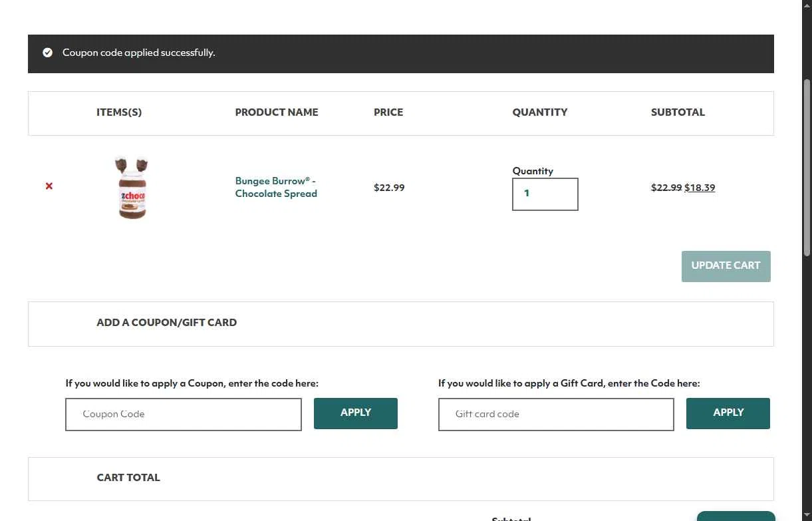Apply the gift card code
This screenshot has width=812, height=521.
pyautogui.click(x=728, y=413)
